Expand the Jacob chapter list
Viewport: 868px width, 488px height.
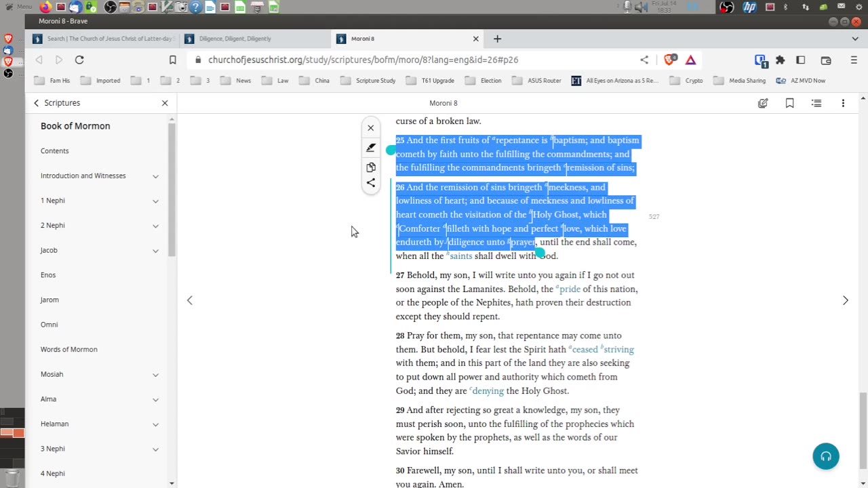click(155, 251)
